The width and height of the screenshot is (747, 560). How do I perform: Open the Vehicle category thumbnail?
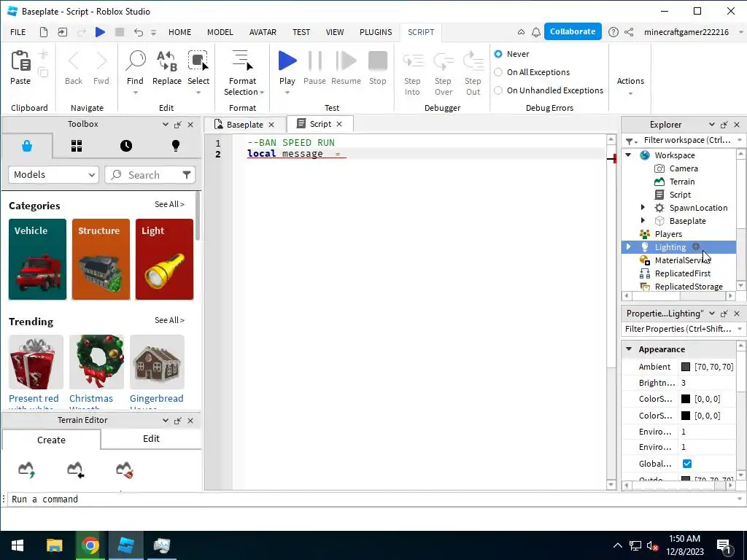[38, 260]
